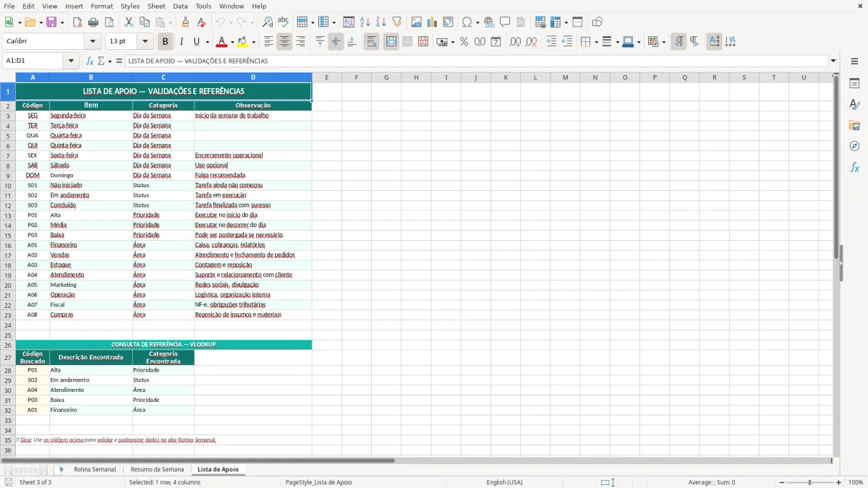Zoom out with the minus button

pyautogui.click(x=782, y=482)
